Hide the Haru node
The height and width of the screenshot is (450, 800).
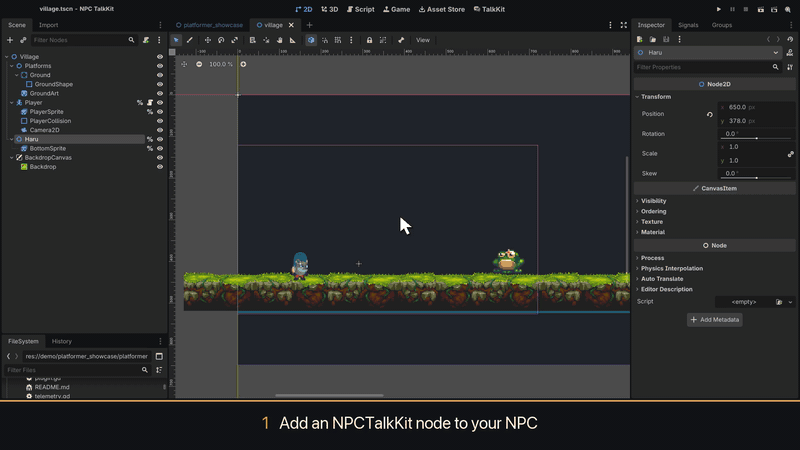point(160,139)
